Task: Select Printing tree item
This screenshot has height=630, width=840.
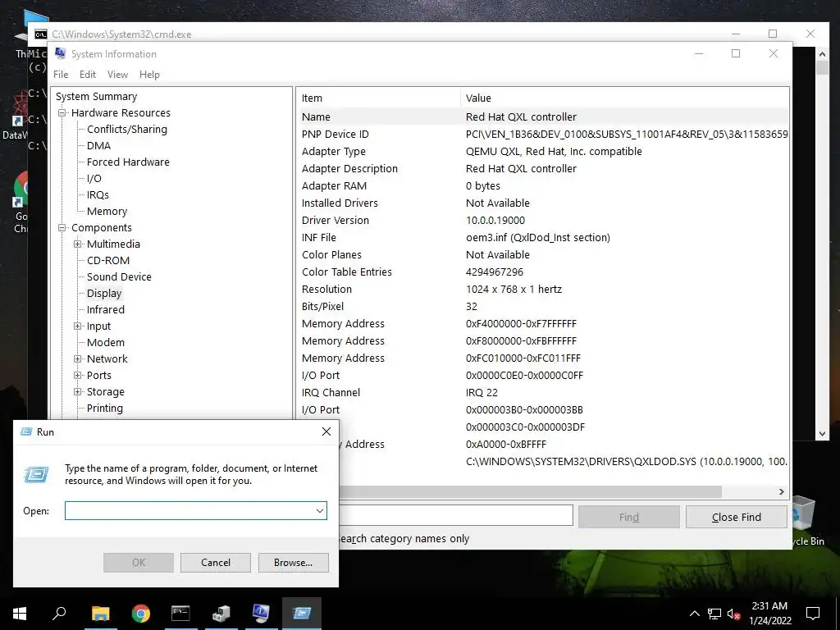Action: (x=104, y=409)
